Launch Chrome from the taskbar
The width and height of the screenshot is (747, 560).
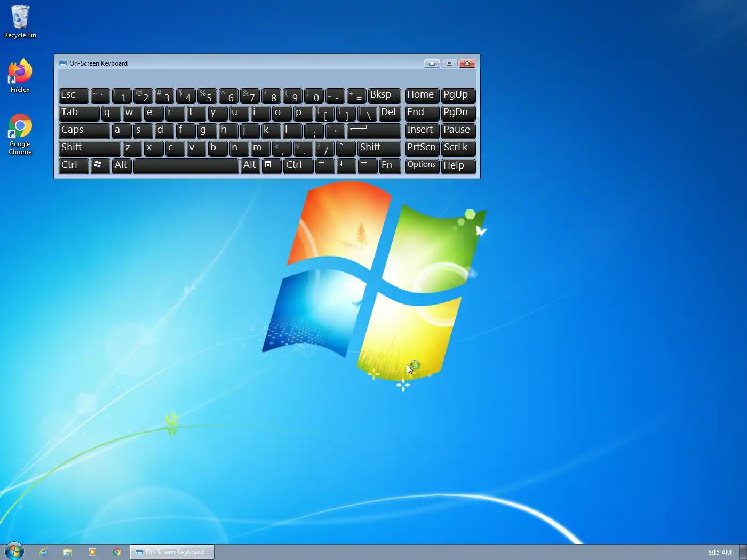117,552
